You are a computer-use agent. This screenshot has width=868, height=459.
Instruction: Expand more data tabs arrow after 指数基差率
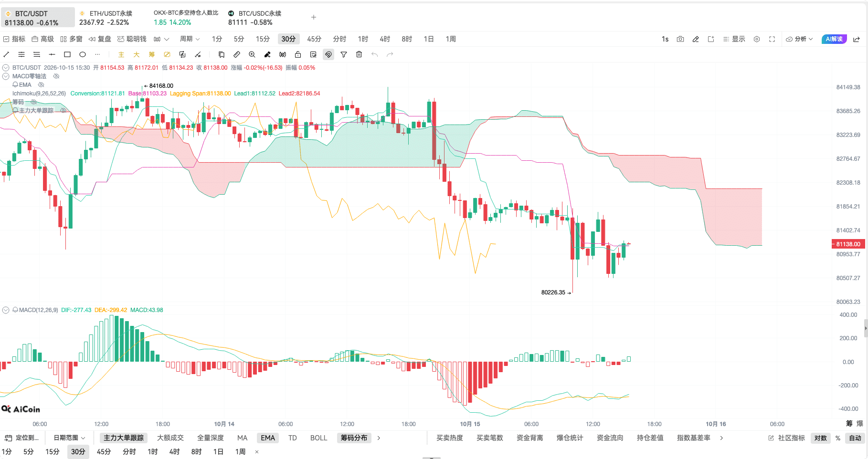click(721, 438)
